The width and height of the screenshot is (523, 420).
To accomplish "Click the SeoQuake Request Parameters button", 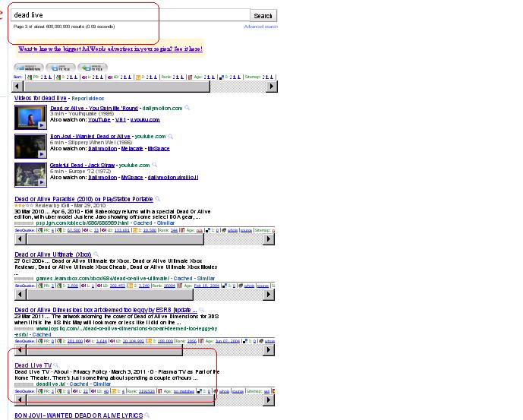I will (x=29, y=68).
